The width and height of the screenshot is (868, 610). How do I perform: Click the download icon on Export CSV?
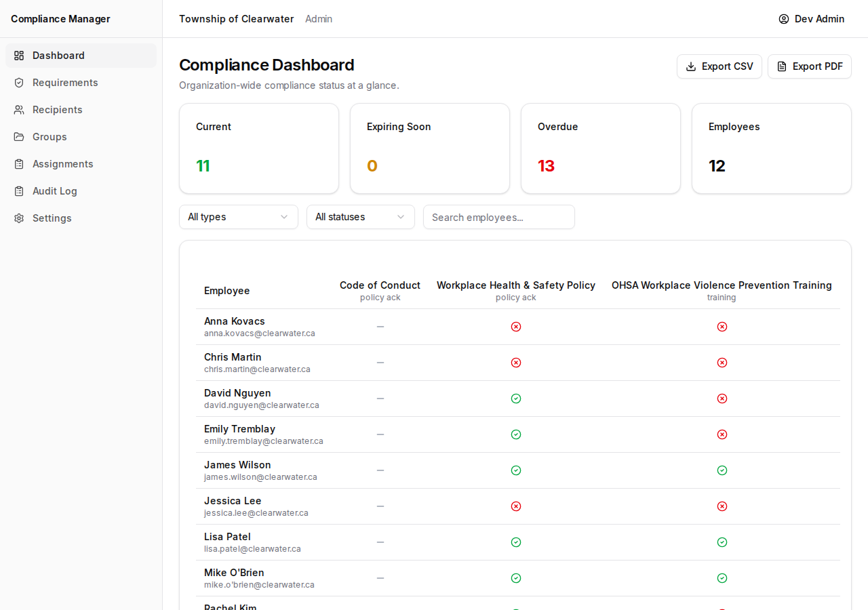pos(691,66)
